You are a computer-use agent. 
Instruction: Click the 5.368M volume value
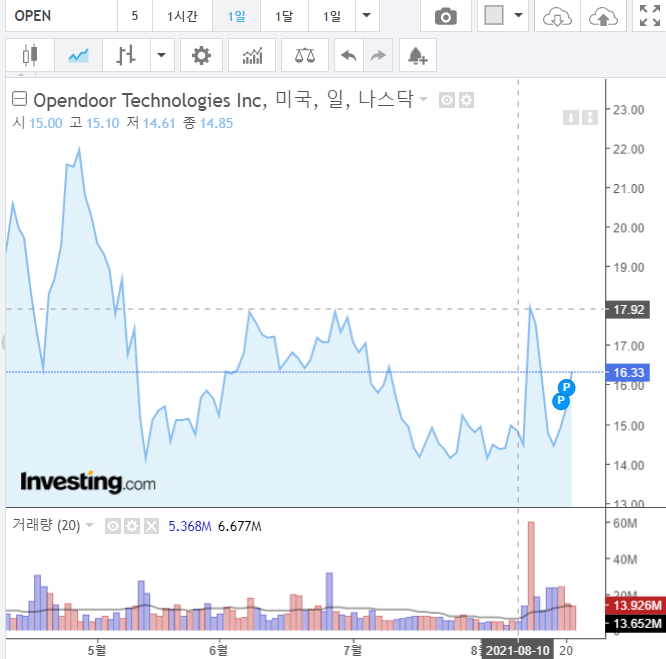click(x=190, y=527)
